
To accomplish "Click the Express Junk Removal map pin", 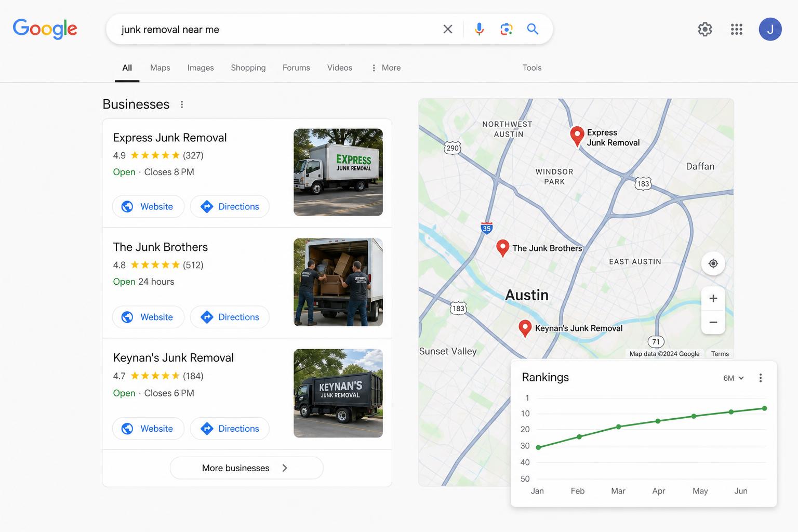I will tap(577, 136).
